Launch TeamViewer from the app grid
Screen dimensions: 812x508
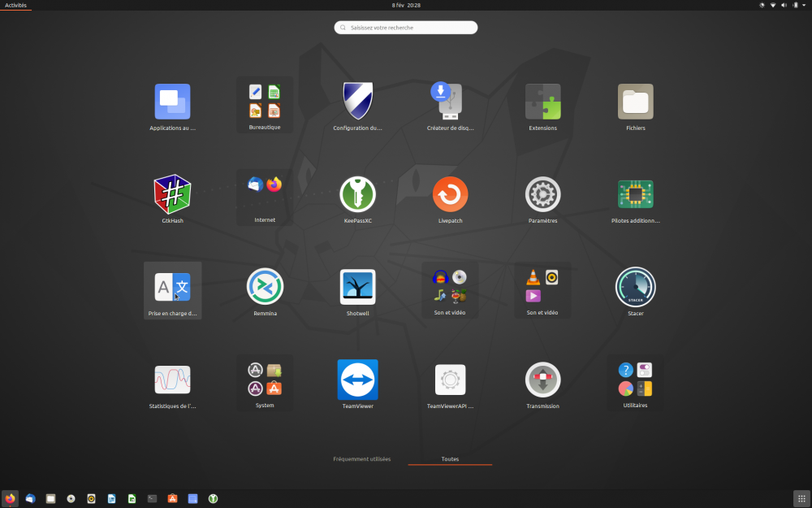357,380
